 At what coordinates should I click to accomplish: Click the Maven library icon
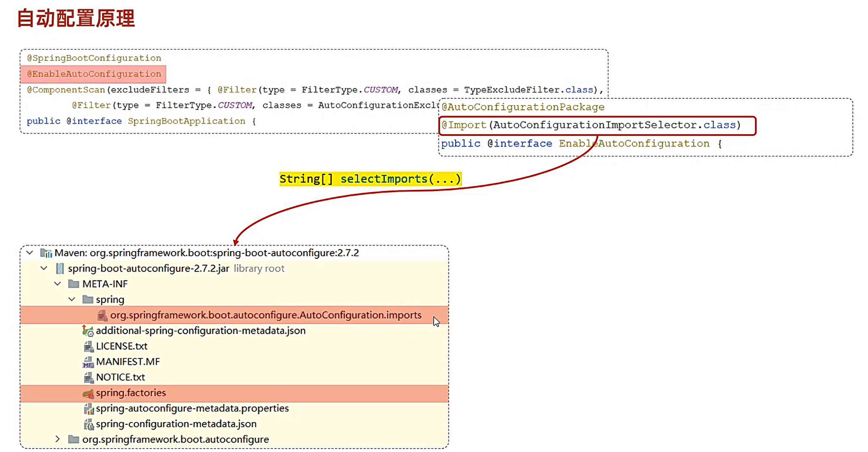[x=46, y=253]
